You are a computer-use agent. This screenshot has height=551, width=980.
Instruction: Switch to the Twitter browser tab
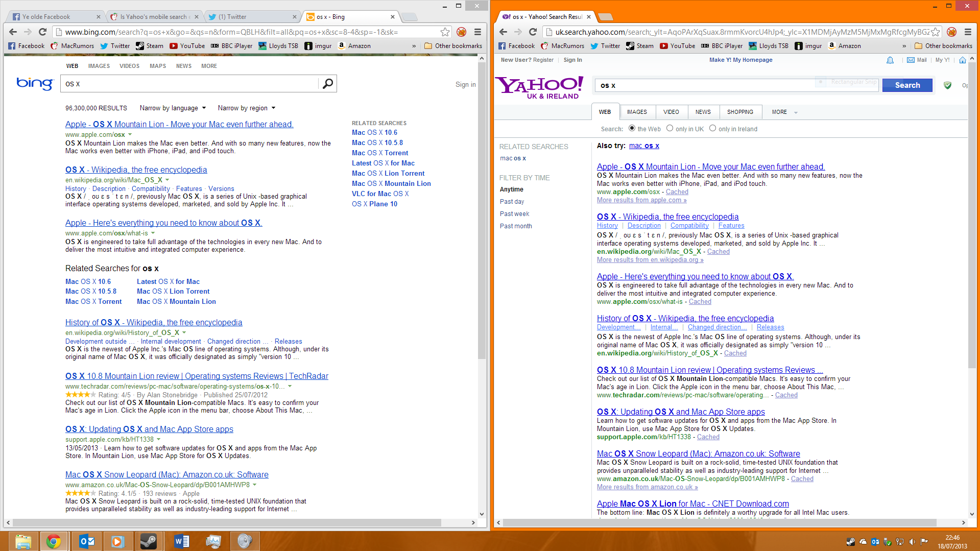[252, 17]
